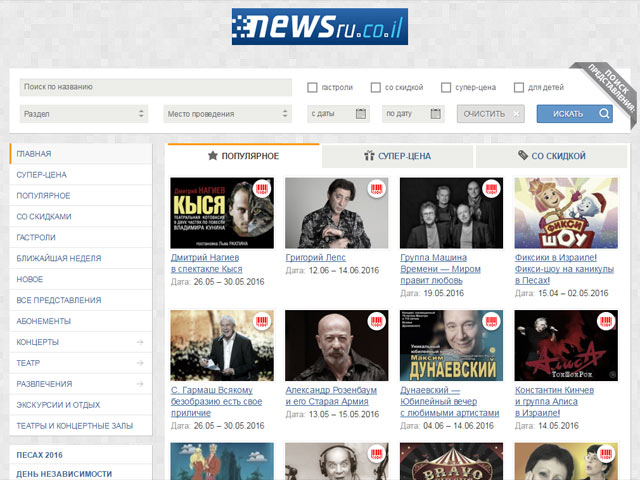Click arrow icon next to КОНЦЕРТЫ
The image size is (640, 480).
pos(140,342)
